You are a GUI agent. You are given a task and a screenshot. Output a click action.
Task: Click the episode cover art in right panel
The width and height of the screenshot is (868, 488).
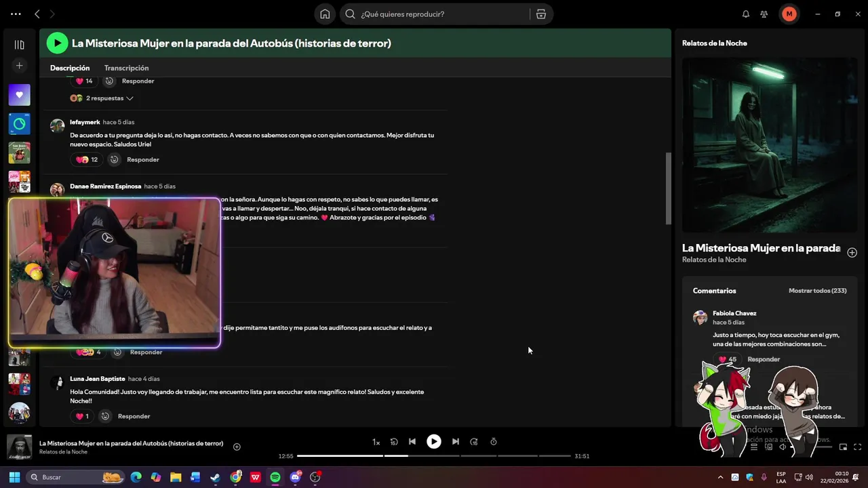(x=770, y=145)
